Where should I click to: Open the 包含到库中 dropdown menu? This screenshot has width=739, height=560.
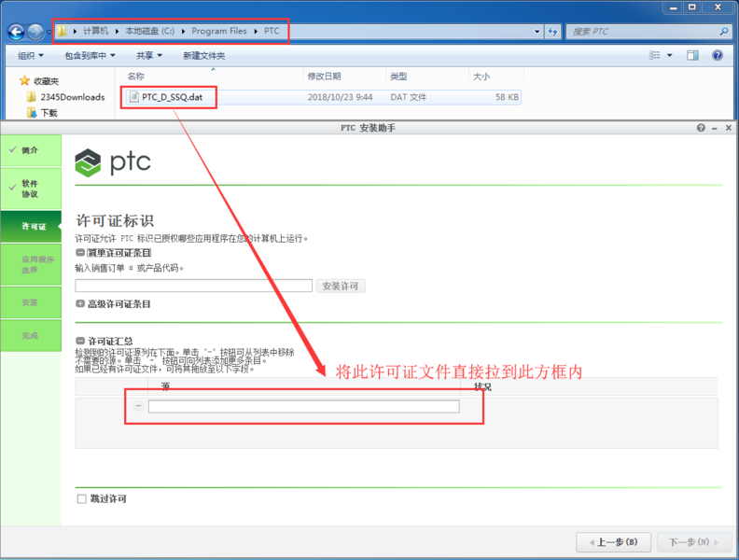tap(90, 56)
